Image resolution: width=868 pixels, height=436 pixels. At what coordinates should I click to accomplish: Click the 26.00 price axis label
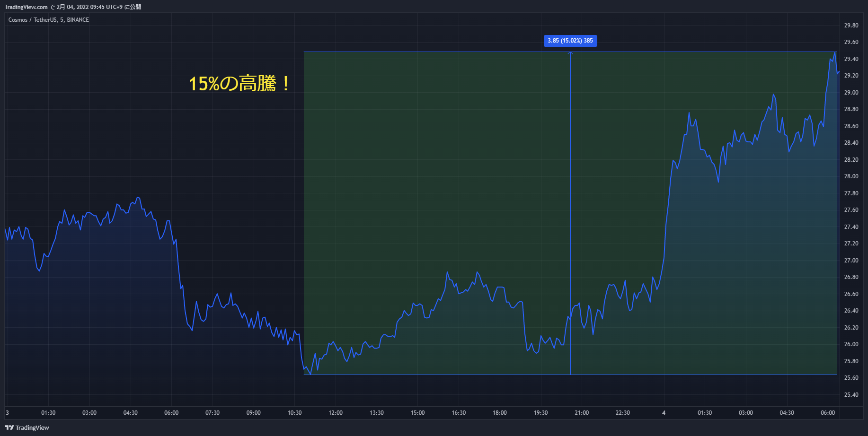click(x=851, y=344)
